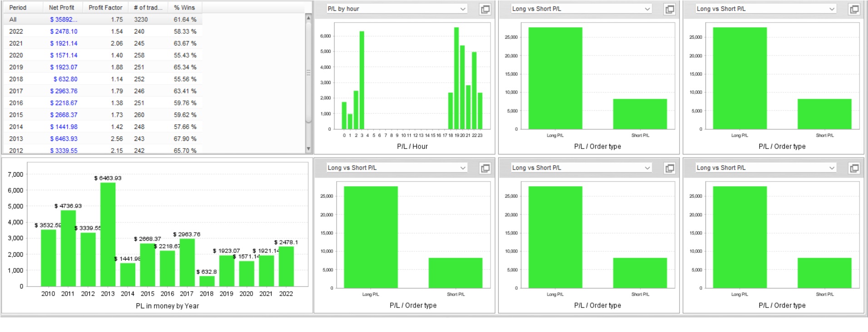Pop out the bottom-middle Long vs Short chart
The width and height of the screenshot is (868, 332).
(x=670, y=168)
